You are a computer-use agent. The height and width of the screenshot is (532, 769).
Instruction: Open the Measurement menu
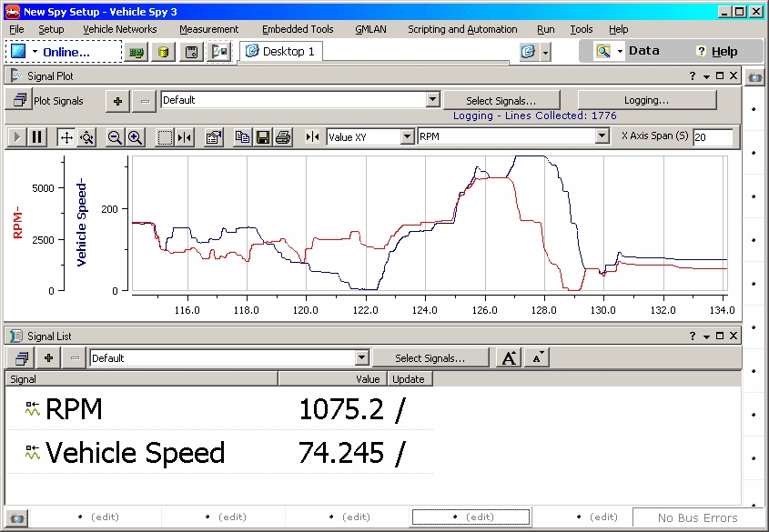[x=208, y=29]
